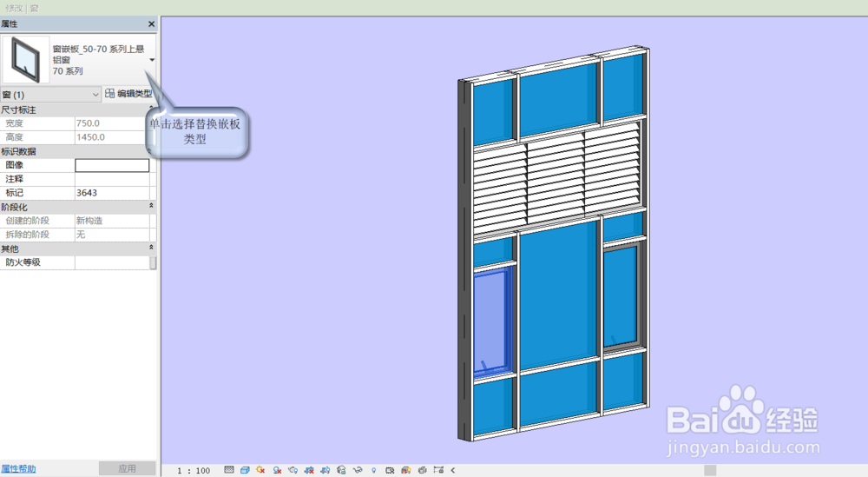Click the 编辑类型 button
Screen dimensions: 868x477
[x=128, y=94]
